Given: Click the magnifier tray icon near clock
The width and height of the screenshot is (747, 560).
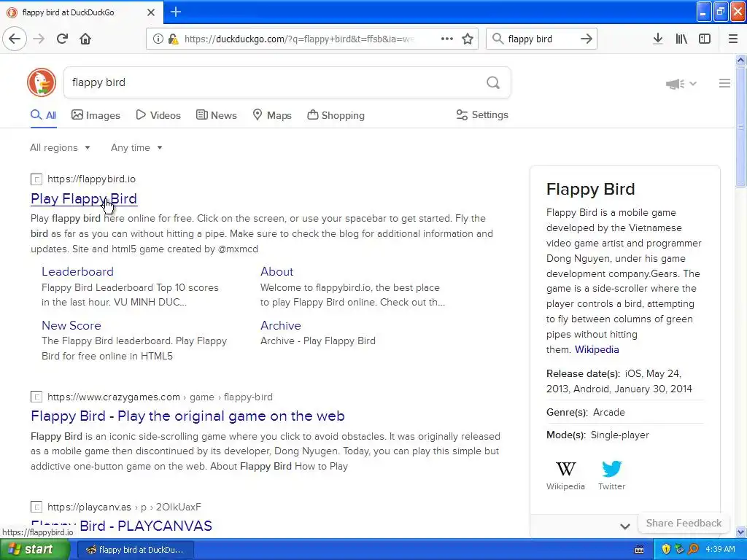Looking at the screenshot, I should click(x=693, y=550).
